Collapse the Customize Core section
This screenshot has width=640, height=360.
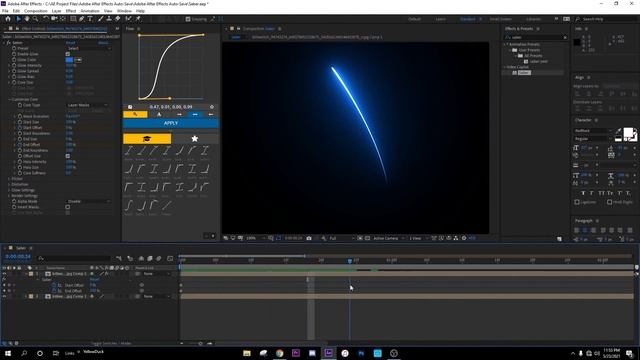9,99
